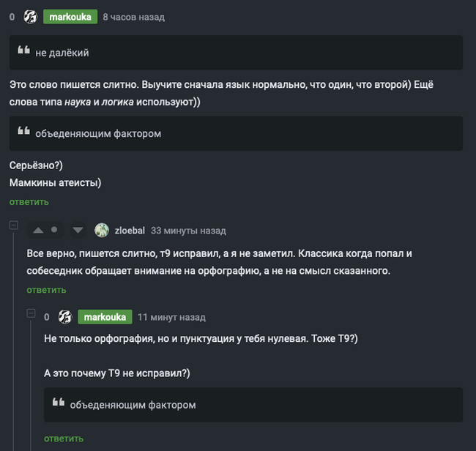Collapse markouka's nested reply with the minus box
The width and height of the screenshot is (476, 451).
pyautogui.click(x=31, y=313)
